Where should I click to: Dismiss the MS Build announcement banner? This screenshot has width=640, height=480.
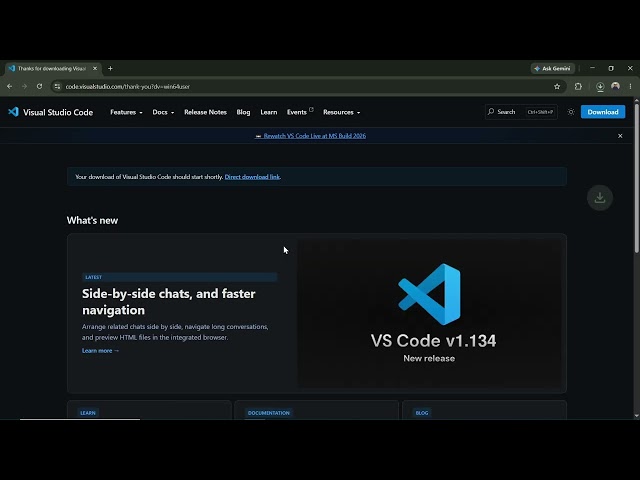620,136
